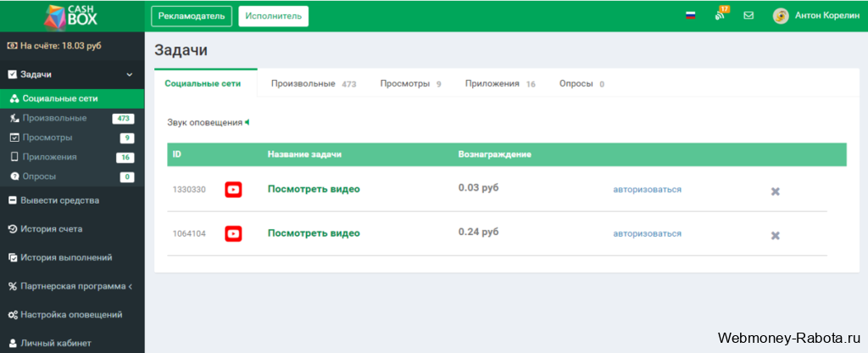
Task: Switch to Исполнитель mode
Action: click(274, 16)
